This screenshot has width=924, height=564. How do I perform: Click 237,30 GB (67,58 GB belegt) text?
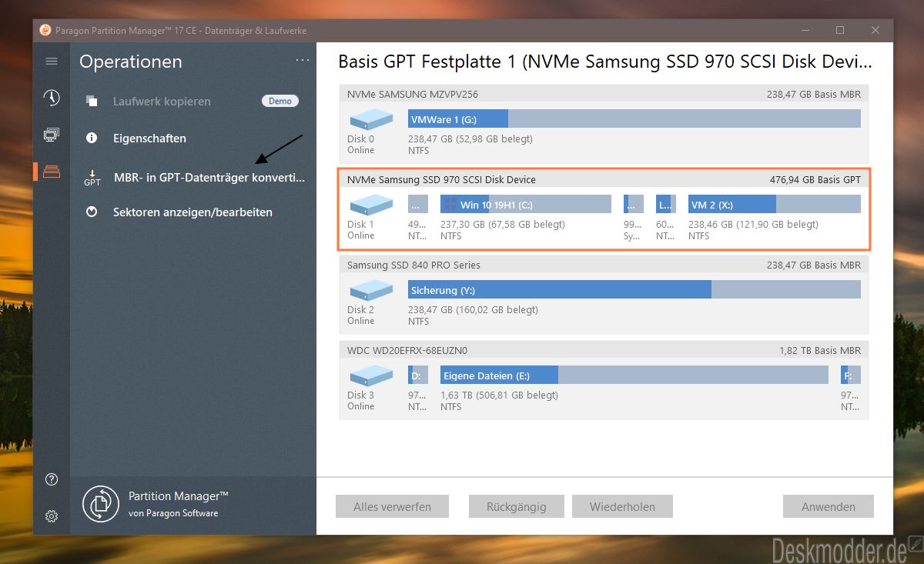503,225
